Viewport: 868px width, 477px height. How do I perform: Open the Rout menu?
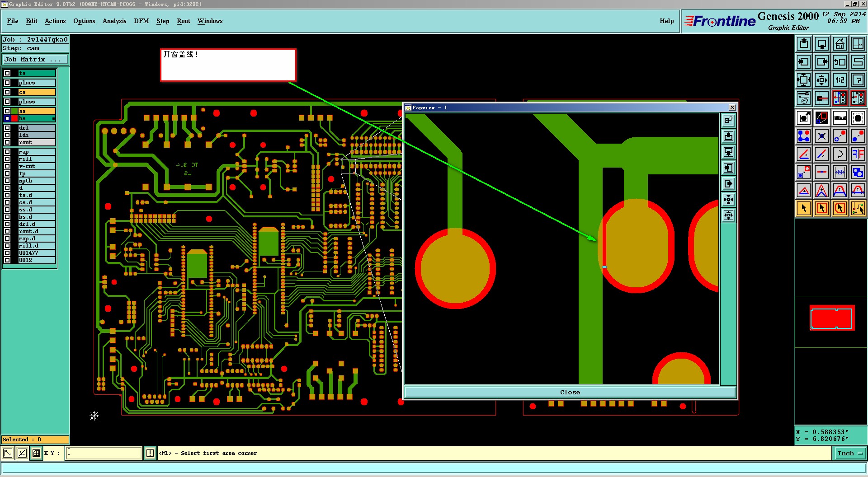coord(184,21)
